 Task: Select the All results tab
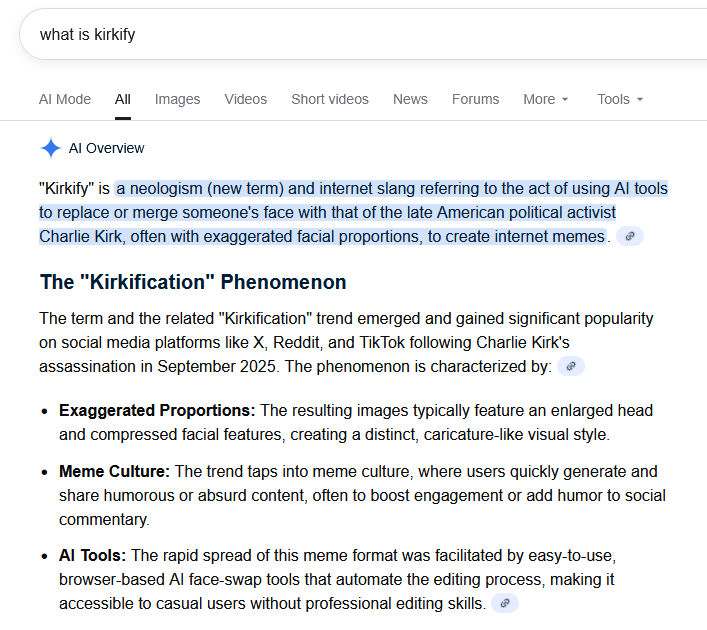tap(123, 99)
